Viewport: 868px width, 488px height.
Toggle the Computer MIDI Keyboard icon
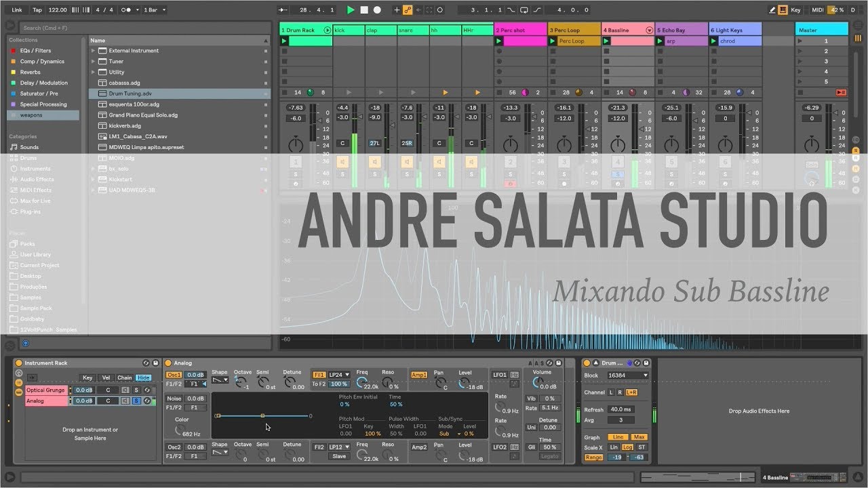click(783, 10)
